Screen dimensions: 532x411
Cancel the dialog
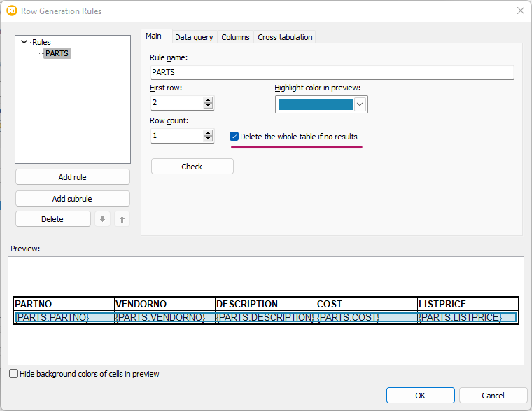click(493, 396)
